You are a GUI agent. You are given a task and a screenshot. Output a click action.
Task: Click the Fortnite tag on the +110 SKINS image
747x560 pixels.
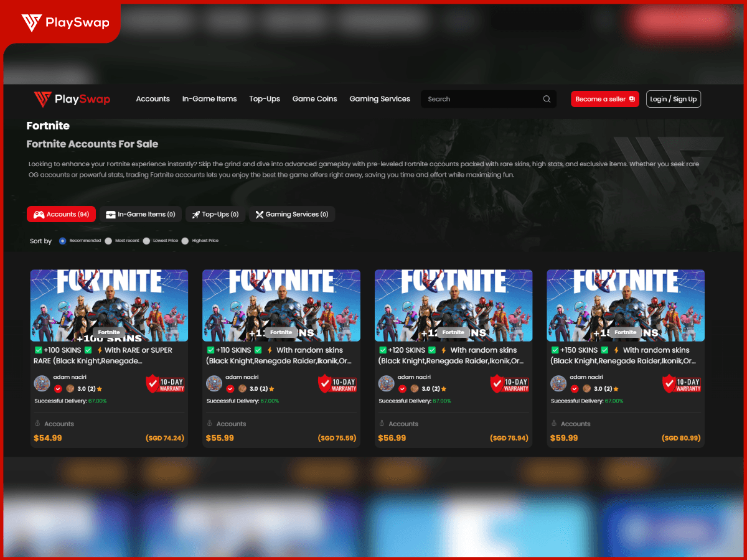[281, 332]
